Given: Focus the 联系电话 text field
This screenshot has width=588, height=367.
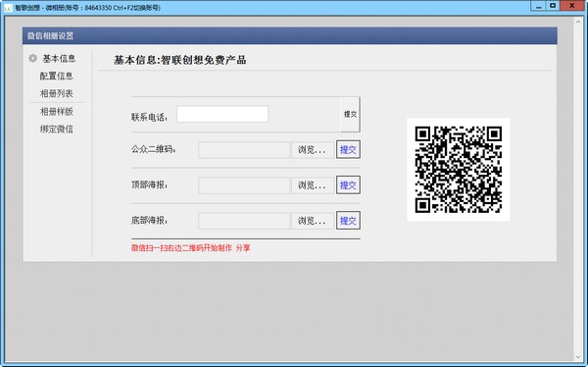Looking at the screenshot, I should click(222, 114).
